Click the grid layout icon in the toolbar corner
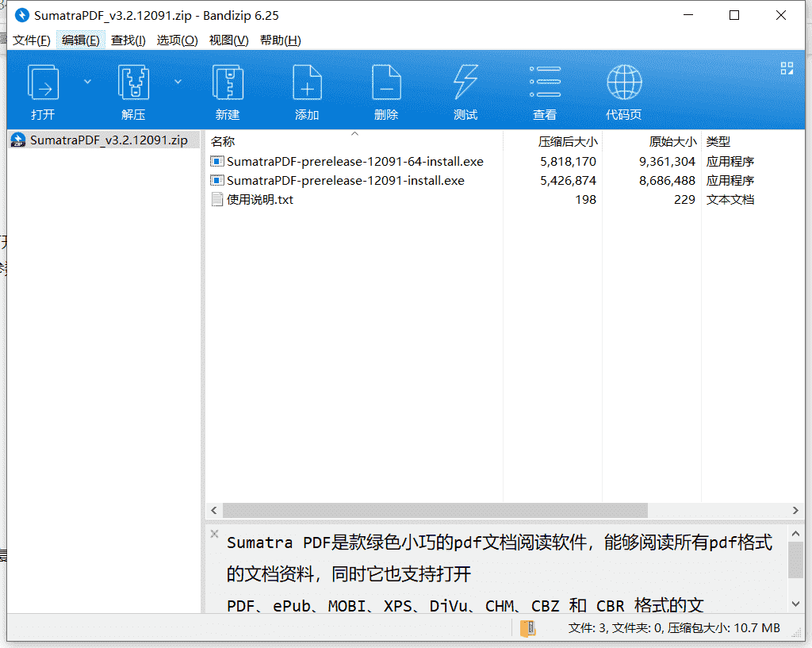 coord(787,68)
